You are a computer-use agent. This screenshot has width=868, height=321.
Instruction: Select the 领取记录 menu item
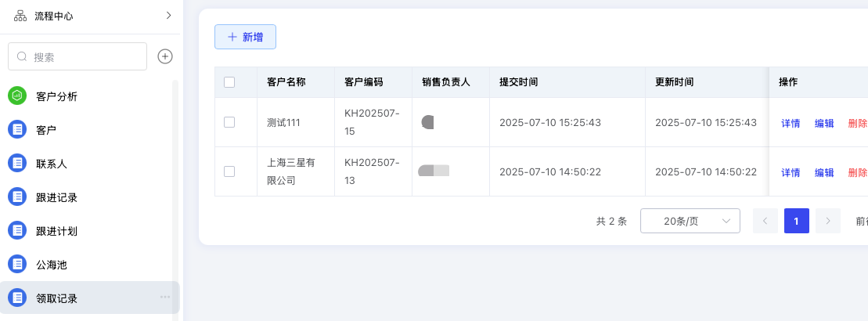tap(90, 298)
